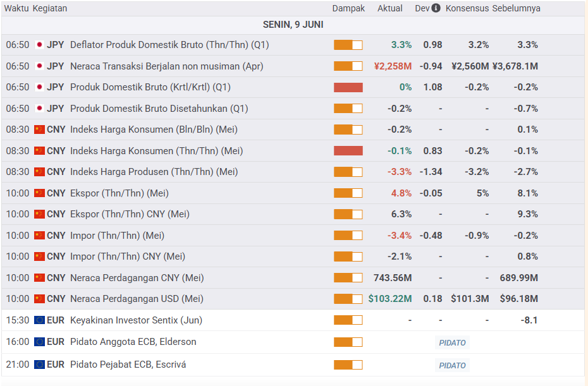Click the Dampak column header
This screenshot has width=588, height=386.
348,8
